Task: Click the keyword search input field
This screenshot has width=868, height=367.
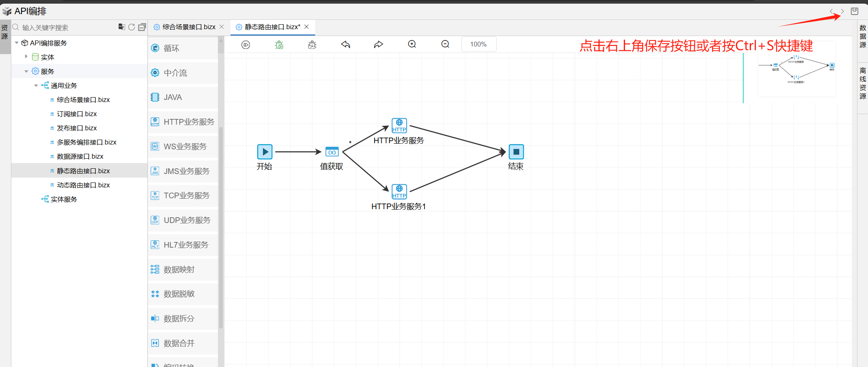Action: 67,28
